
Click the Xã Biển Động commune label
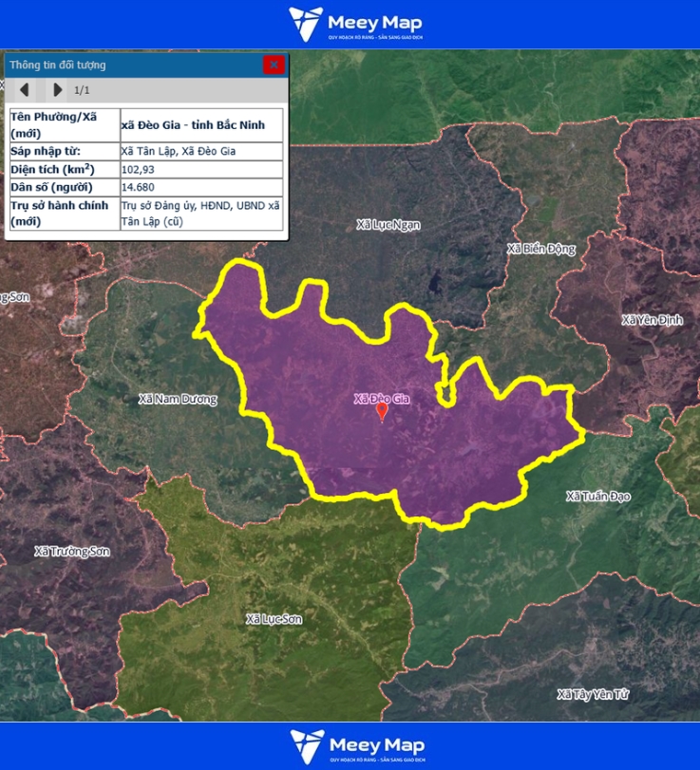click(x=541, y=249)
